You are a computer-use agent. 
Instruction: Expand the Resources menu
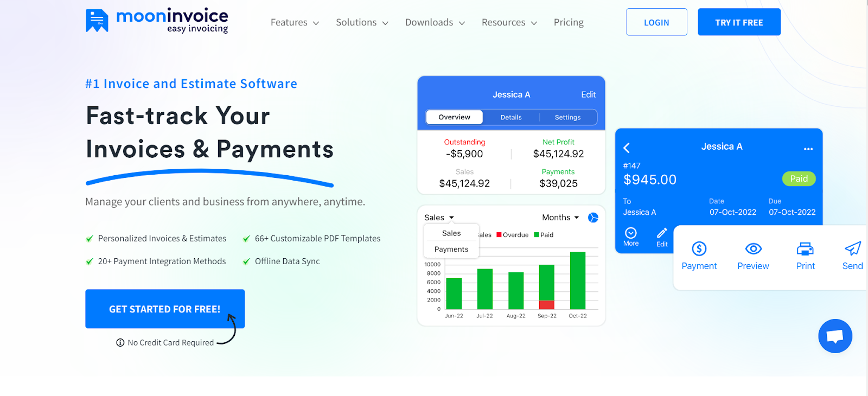(509, 22)
